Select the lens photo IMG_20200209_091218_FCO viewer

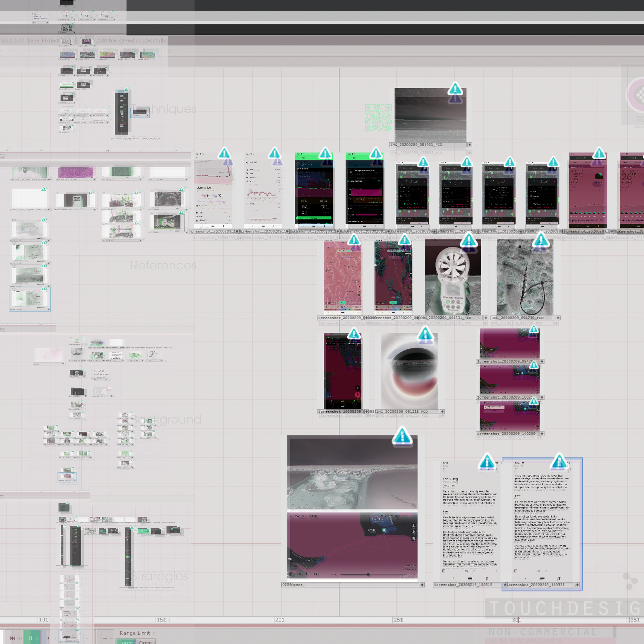click(x=409, y=371)
